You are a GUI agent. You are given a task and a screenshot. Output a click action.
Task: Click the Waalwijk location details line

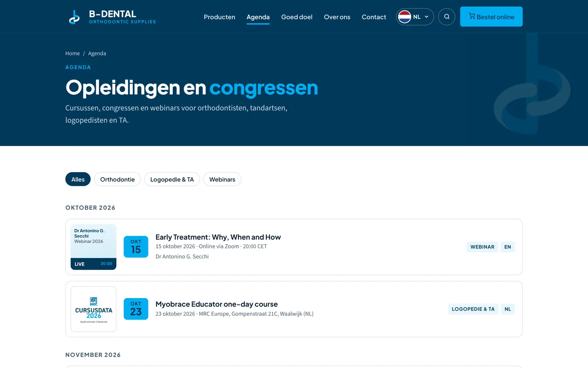tap(235, 314)
